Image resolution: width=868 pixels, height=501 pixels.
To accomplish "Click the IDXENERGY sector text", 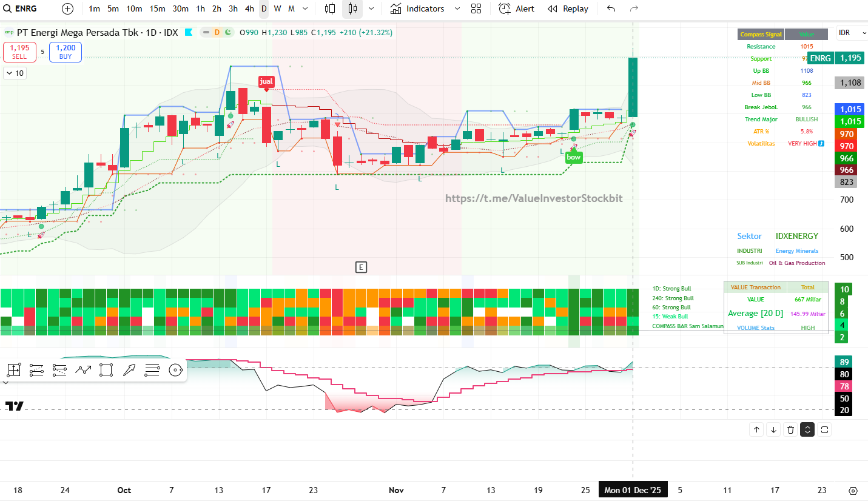I will coord(797,236).
